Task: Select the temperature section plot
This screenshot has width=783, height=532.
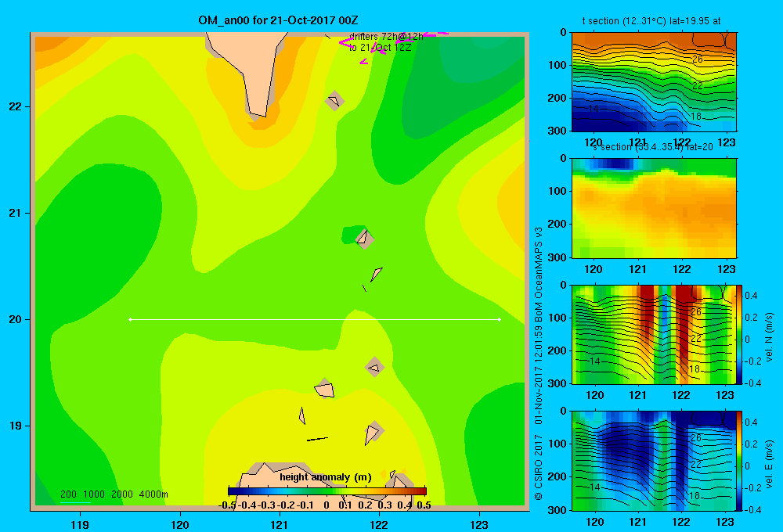Action: [654, 82]
